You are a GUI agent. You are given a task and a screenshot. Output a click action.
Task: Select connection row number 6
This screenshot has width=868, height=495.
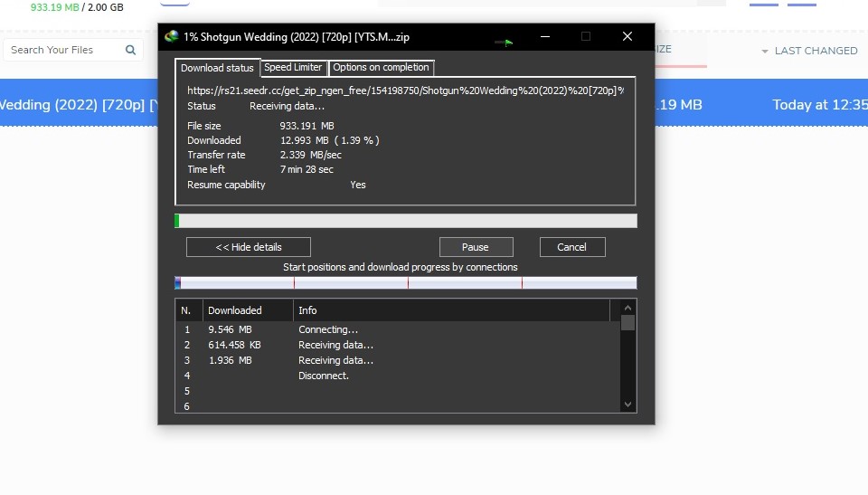pos(399,406)
